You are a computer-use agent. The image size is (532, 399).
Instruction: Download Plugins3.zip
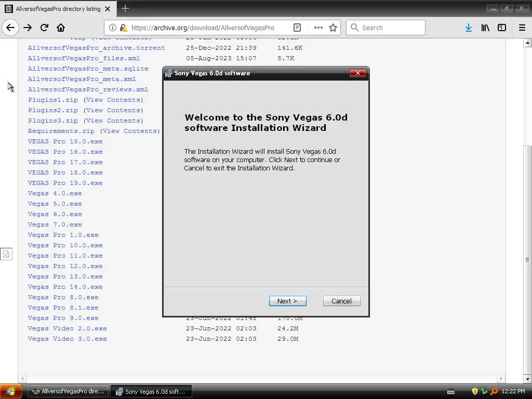pyautogui.click(x=53, y=121)
